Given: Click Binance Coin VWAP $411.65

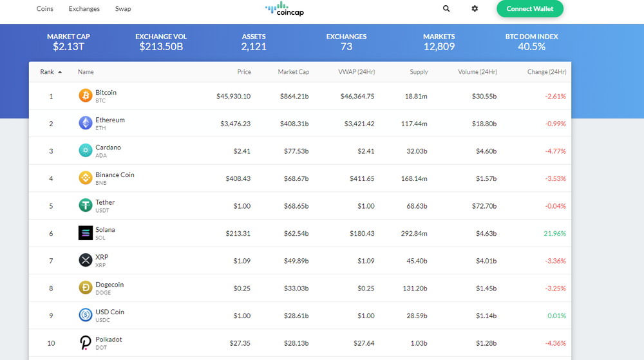Looking at the screenshot, I should pyautogui.click(x=362, y=178).
